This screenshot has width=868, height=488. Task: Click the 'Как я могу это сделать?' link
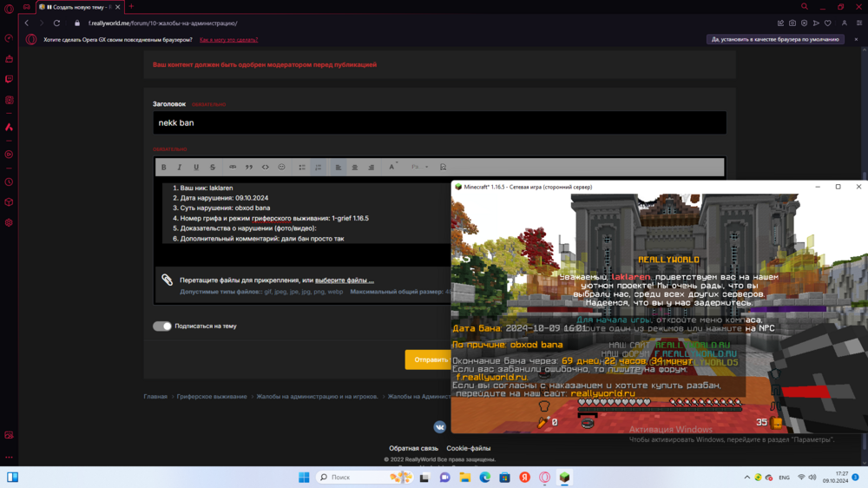pos(228,40)
